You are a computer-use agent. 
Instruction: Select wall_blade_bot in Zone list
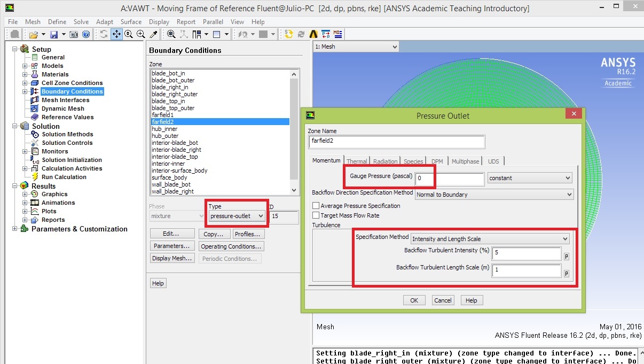(x=220, y=184)
